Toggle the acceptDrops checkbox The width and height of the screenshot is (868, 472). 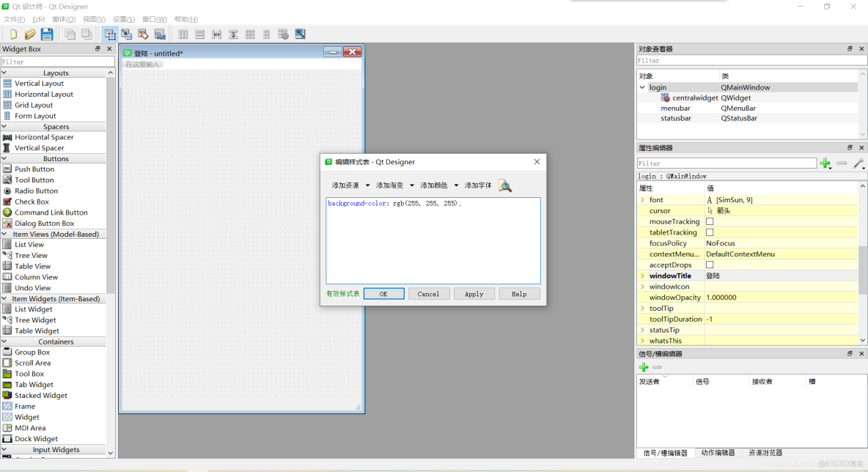pos(709,265)
